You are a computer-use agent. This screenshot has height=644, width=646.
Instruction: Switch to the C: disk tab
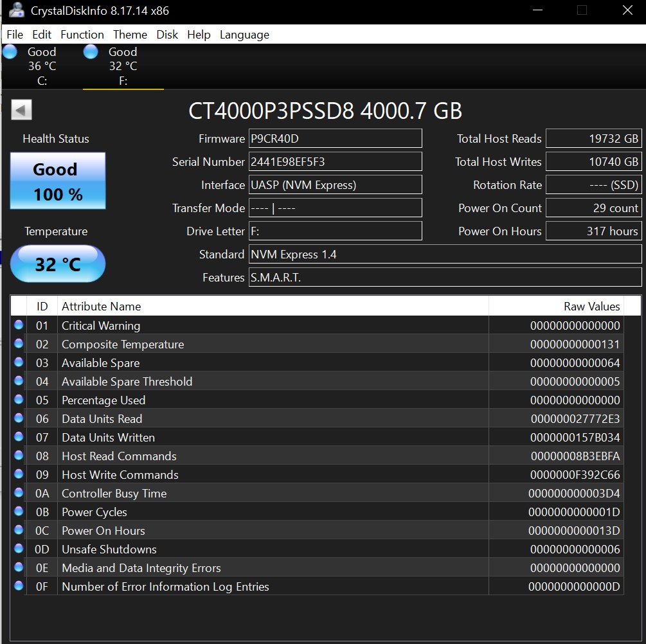pyautogui.click(x=42, y=66)
